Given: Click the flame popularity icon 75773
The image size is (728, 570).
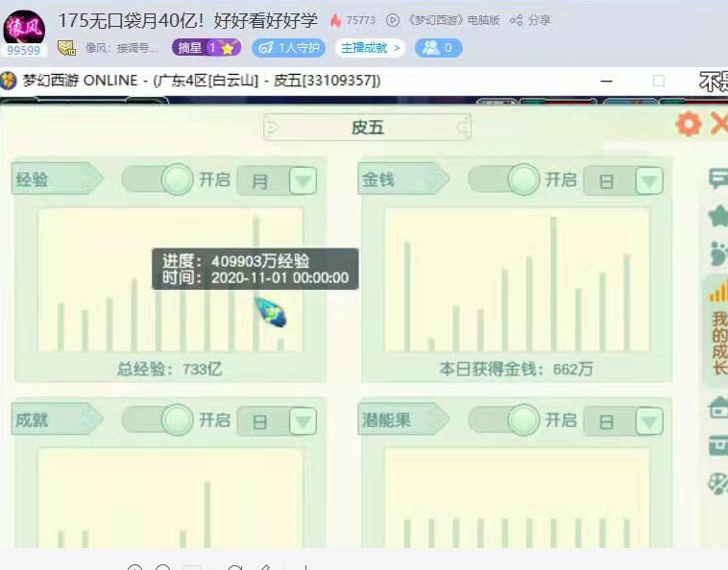Looking at the screenshot, I should (335, 20).
